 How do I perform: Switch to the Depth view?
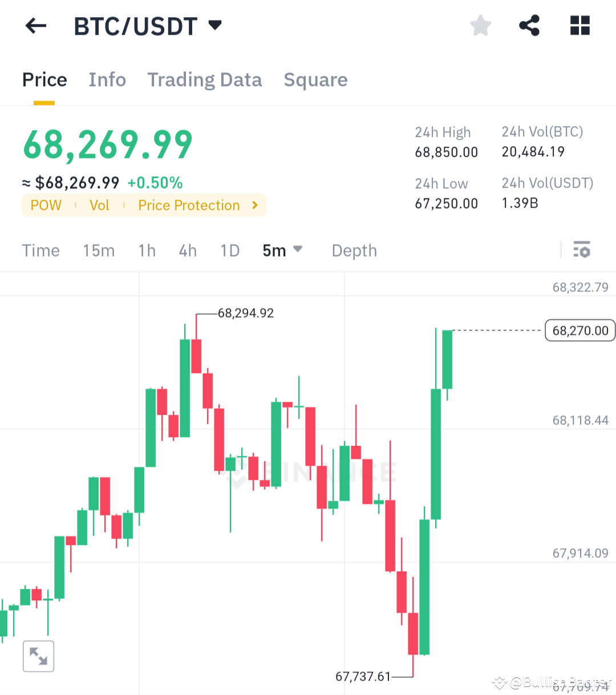(354, 250)
